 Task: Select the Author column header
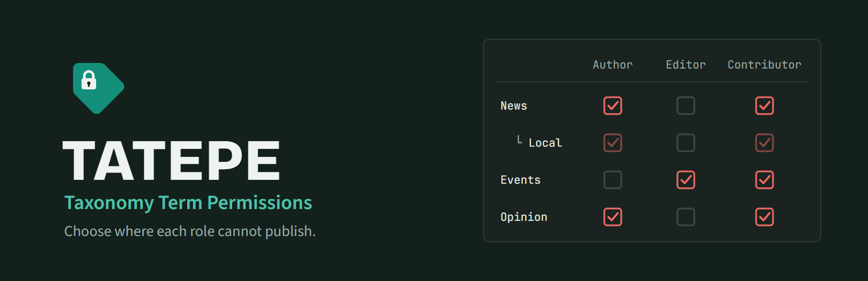pyautogui.click(x=613, y=65)
